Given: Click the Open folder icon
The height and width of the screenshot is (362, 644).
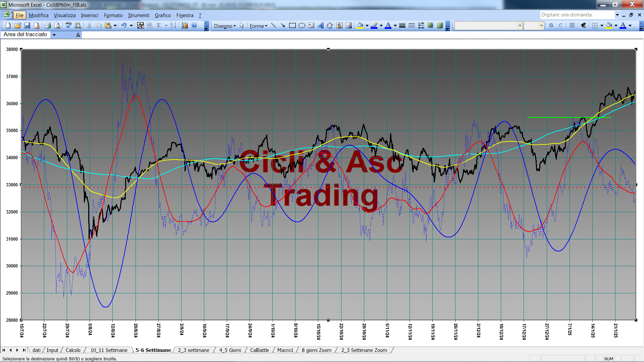Looking at the screenshot, I should click(18, 25).
